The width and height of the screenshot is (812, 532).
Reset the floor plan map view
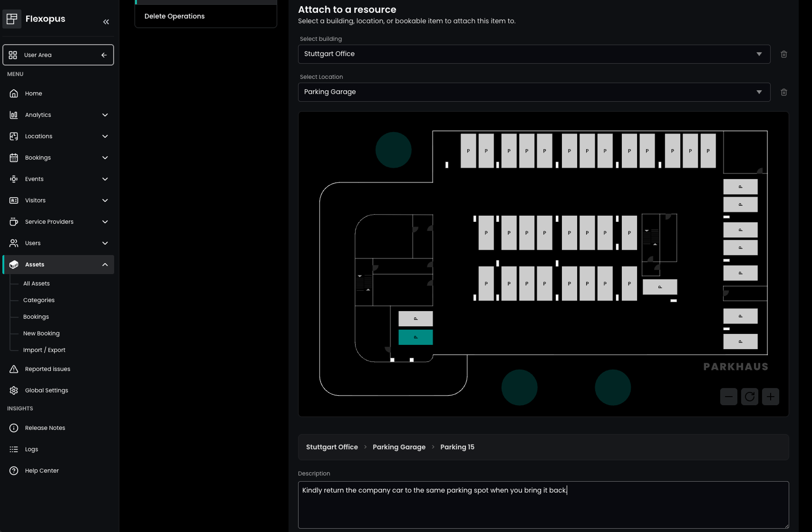tap(749, 397)
